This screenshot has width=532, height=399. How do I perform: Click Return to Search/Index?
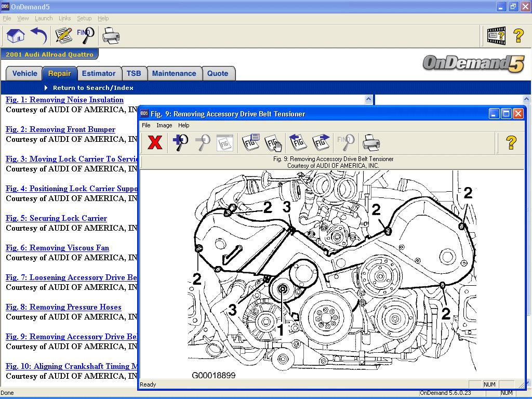(93, 88)
